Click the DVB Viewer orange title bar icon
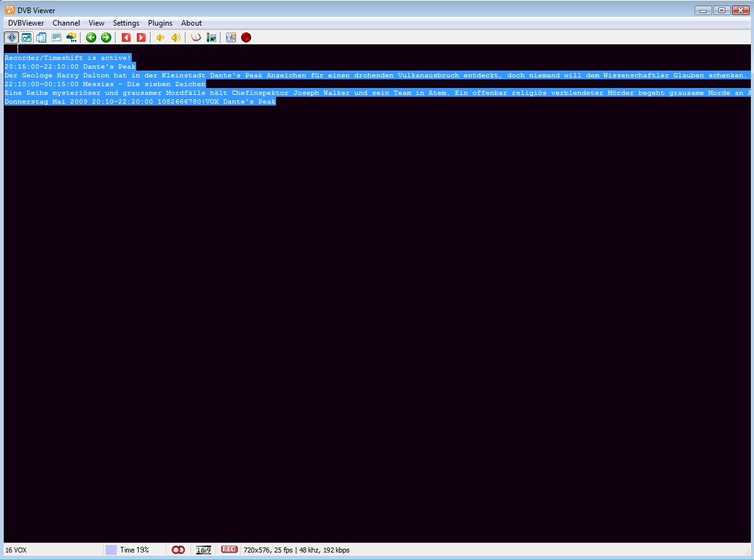This screenshot has height=560, width=754. pyautogui.click(x=10, y=10)
